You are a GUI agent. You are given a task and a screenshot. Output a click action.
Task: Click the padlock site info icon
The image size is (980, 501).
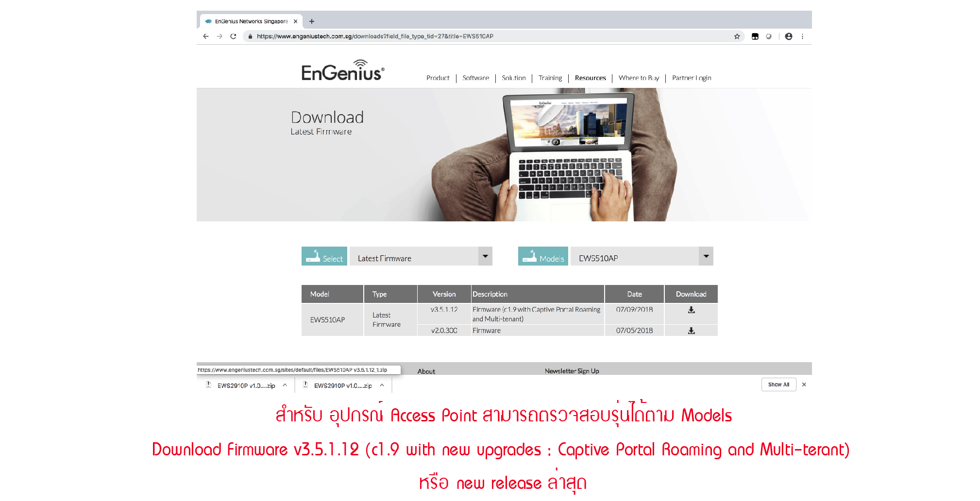pyautogui.click(x=250, y=36)
